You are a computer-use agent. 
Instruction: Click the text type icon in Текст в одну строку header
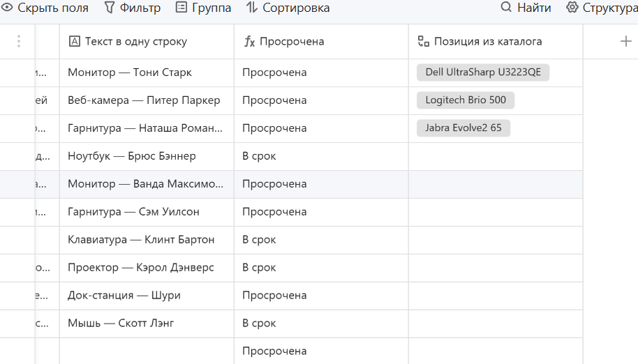point(75,41)
